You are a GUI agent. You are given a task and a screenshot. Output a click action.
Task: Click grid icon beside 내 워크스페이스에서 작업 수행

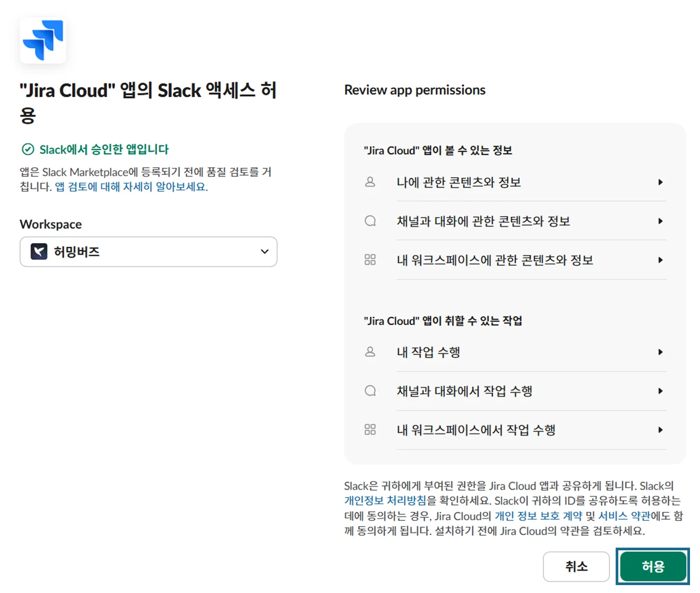point(370,430)
